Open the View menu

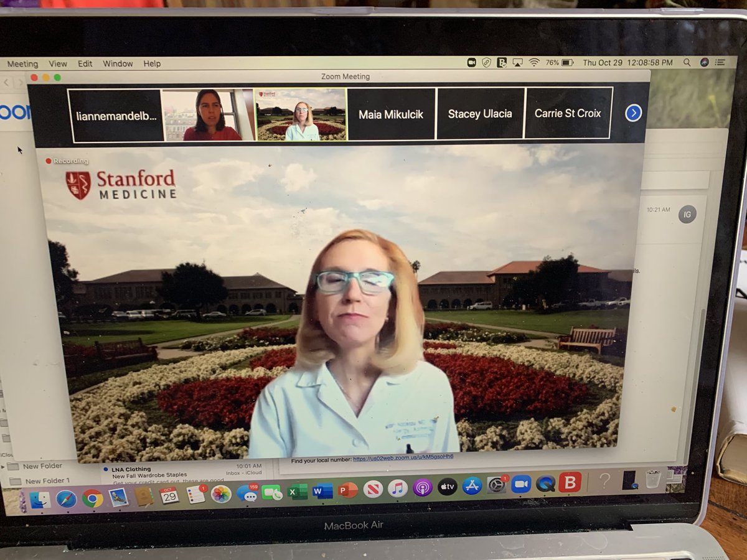click(58, 63)
